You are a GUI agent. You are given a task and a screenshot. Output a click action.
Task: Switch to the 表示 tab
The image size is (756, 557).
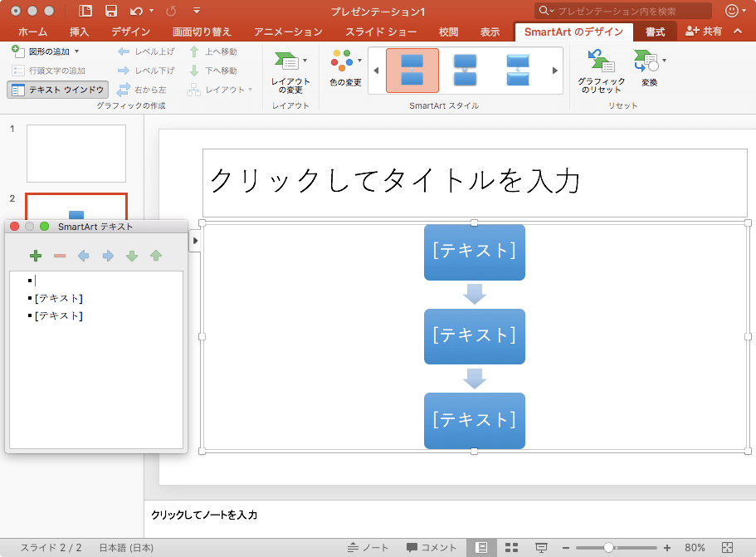(x=490, y=32)
